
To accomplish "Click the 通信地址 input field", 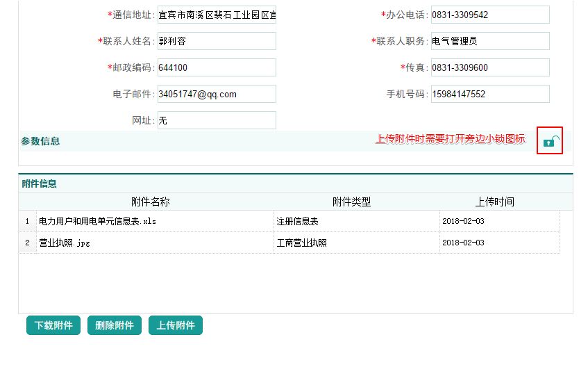I will (x=217, y=15).
